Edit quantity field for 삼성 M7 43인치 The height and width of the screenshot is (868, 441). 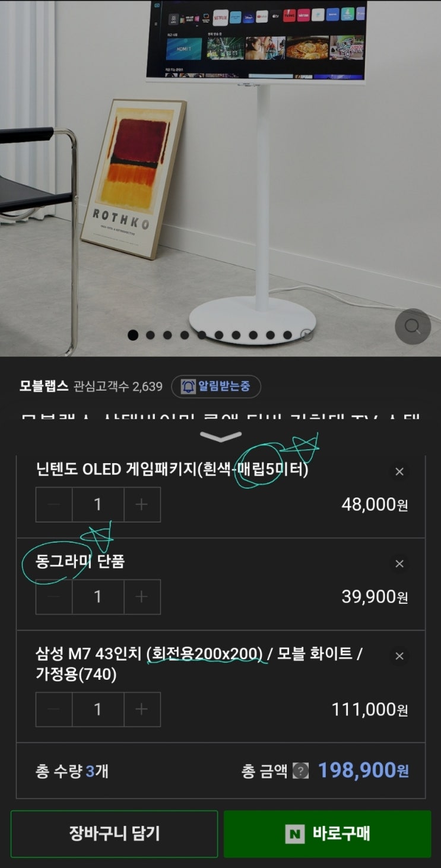point(98,709)
